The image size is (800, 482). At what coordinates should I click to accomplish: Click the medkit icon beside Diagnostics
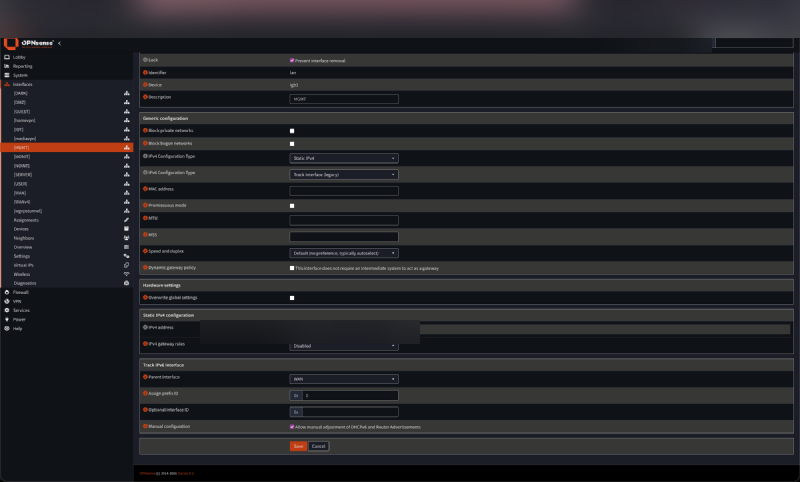coord(127,283)
